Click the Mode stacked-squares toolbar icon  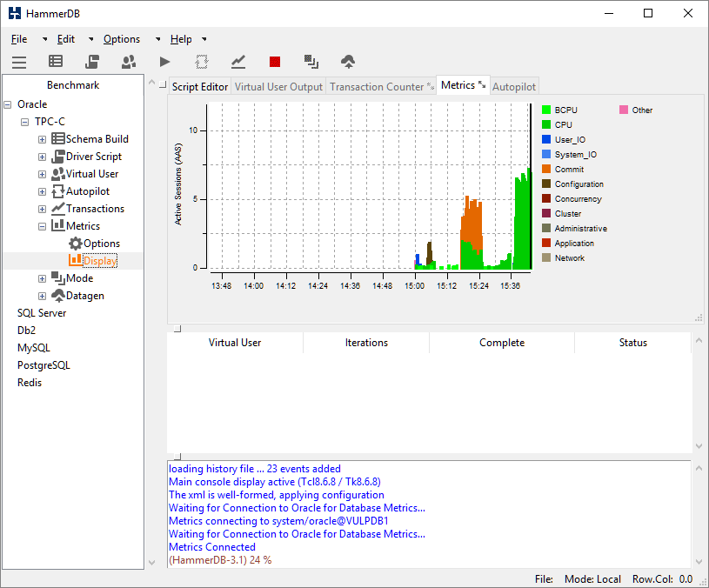click(311, 62)
